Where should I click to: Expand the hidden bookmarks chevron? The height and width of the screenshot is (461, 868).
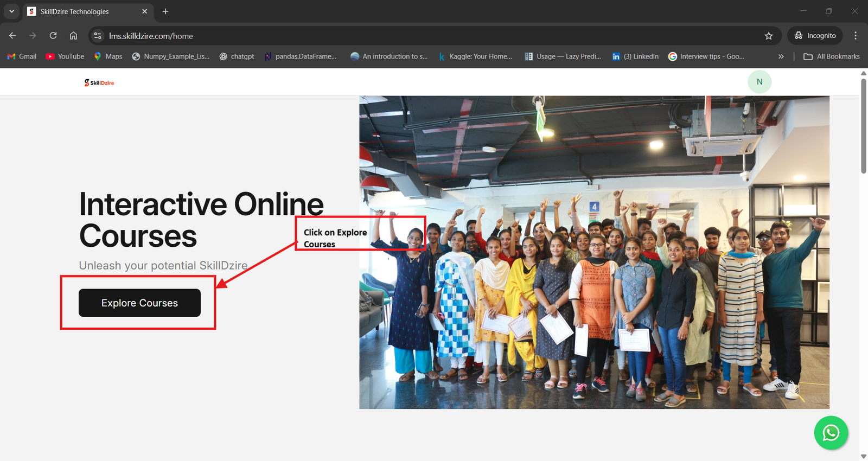pos(781,56)
